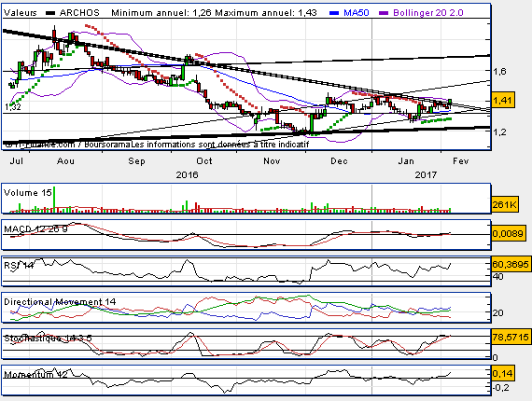Click the 'Stochastique 14 3 5' panel label
The image size is (532, 401).
click(x=48, y=338)
